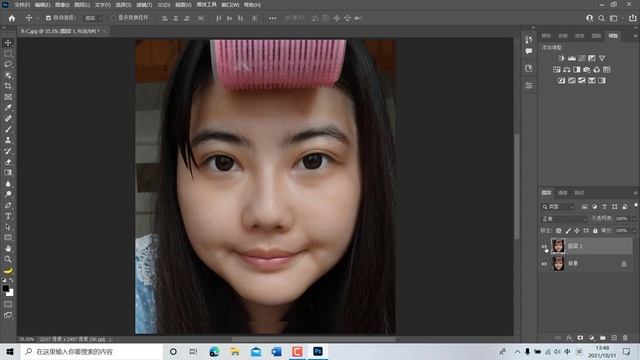The image size is (640, 360).
Task: Open the layer filter type dropdown
Action: [x=558, y=207]
